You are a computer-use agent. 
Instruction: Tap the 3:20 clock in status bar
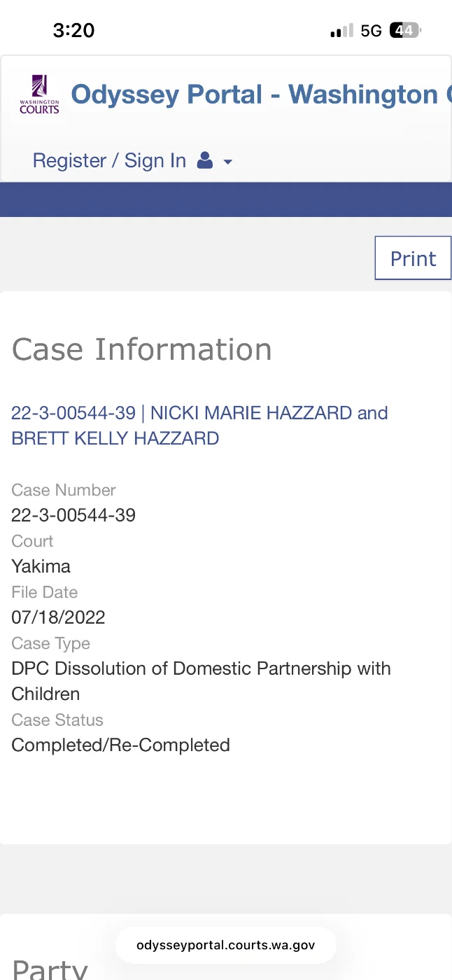(73, 30)
